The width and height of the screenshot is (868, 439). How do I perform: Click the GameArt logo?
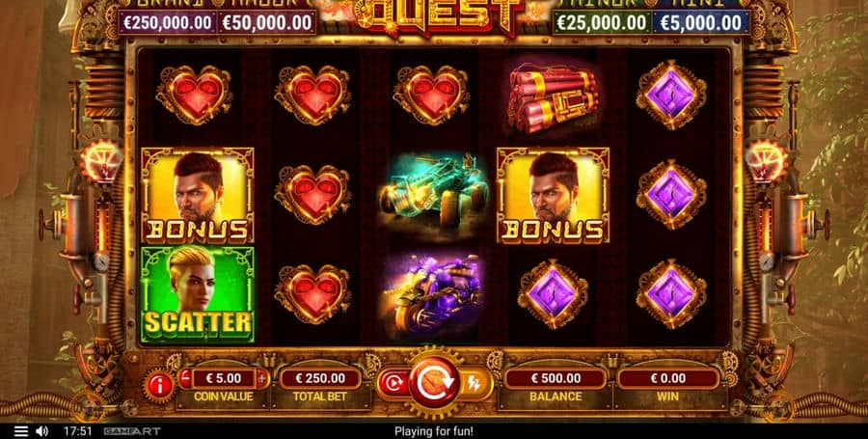click(124, 431)
